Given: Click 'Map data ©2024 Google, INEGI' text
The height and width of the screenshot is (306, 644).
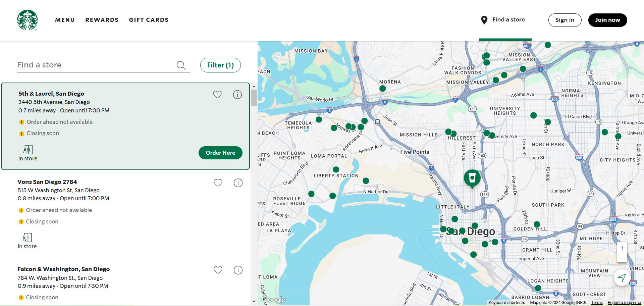Looking at the screenshot, I should 558,303.
